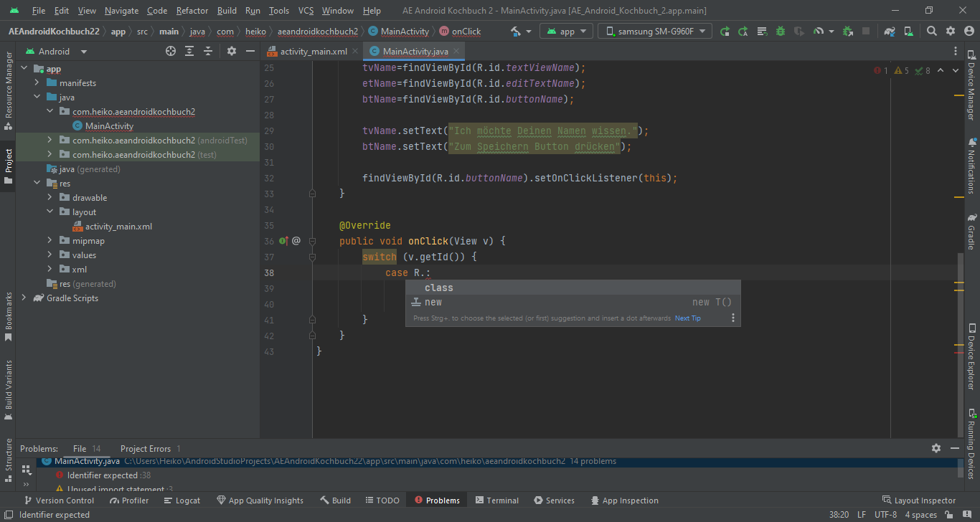Click Expand All icon in Project panel
This screenshot has width=980, height=522.
tap(189, 51)
